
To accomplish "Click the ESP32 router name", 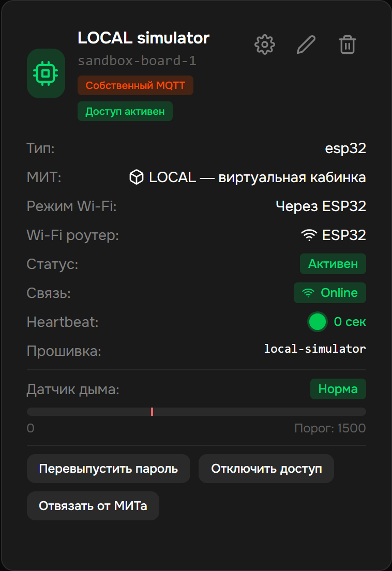I will pos(344,235).
